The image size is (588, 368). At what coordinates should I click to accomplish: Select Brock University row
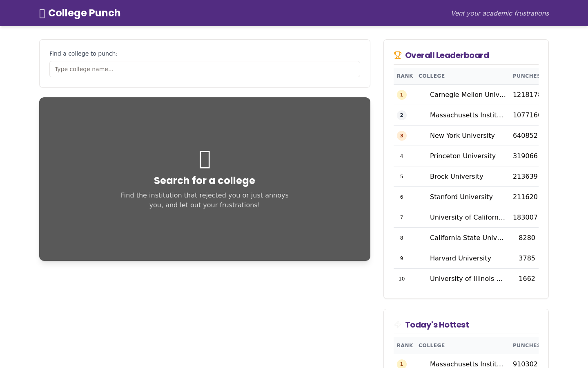coord(466,177)
